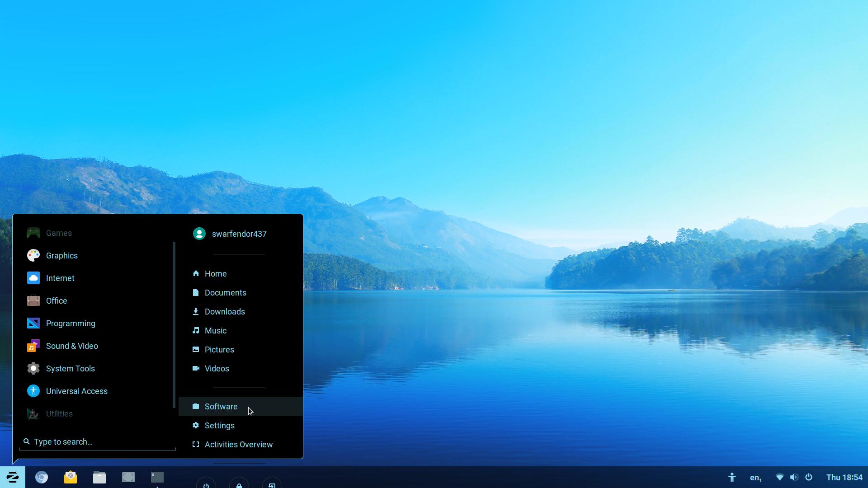Screen dimensions: 868x488
Task: Open the Utilities category
Action: point(59,413)
